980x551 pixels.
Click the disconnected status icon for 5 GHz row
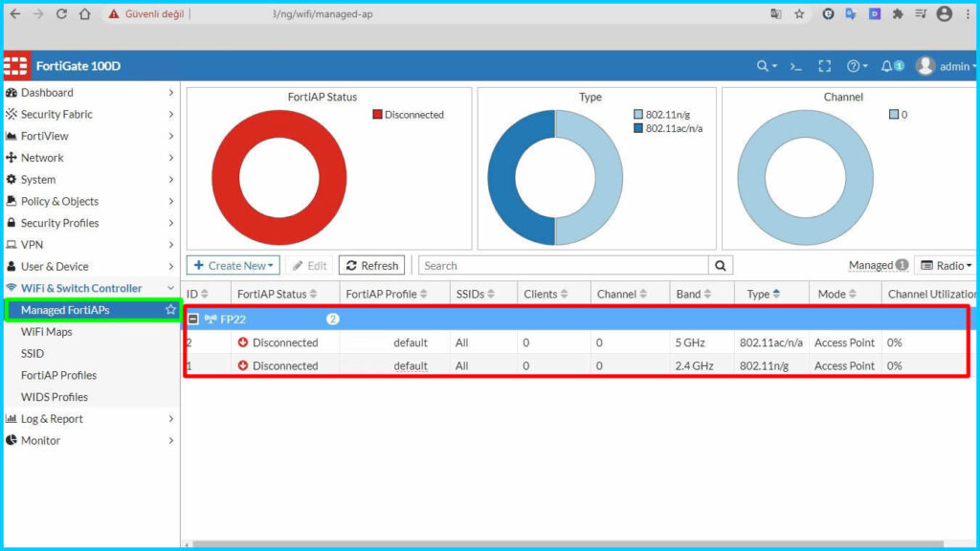pos(243,342)
